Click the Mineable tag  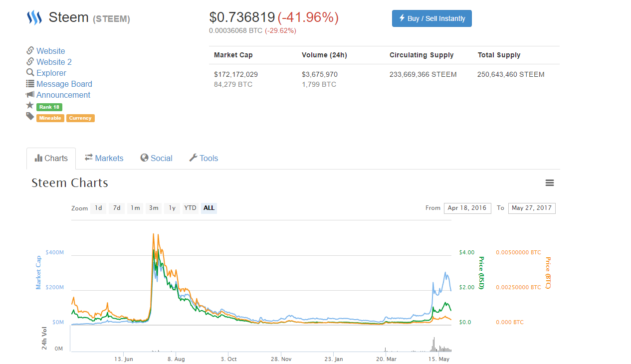click(x=50, y=118)
